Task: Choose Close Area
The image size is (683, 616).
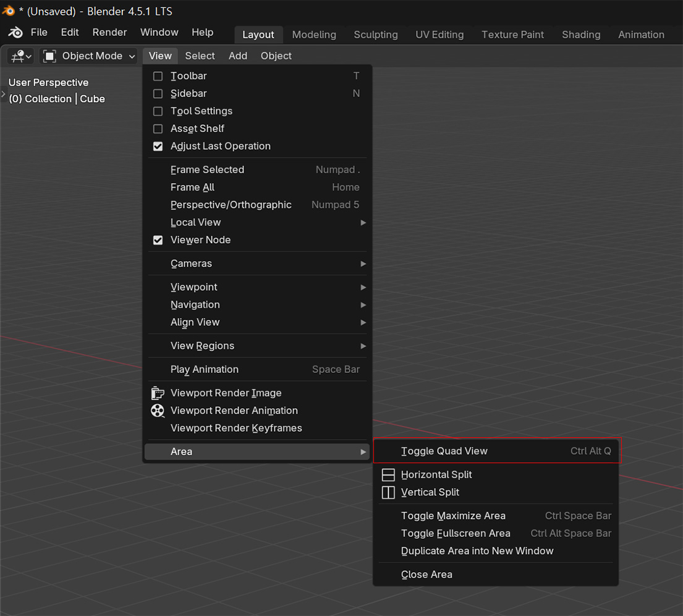Action: [x=496, y=575]
